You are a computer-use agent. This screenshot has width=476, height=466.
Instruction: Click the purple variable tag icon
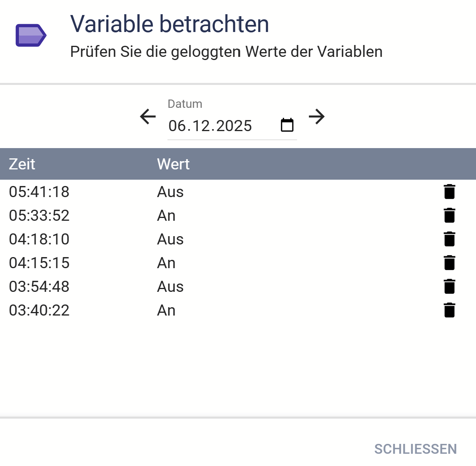point(31,36)
